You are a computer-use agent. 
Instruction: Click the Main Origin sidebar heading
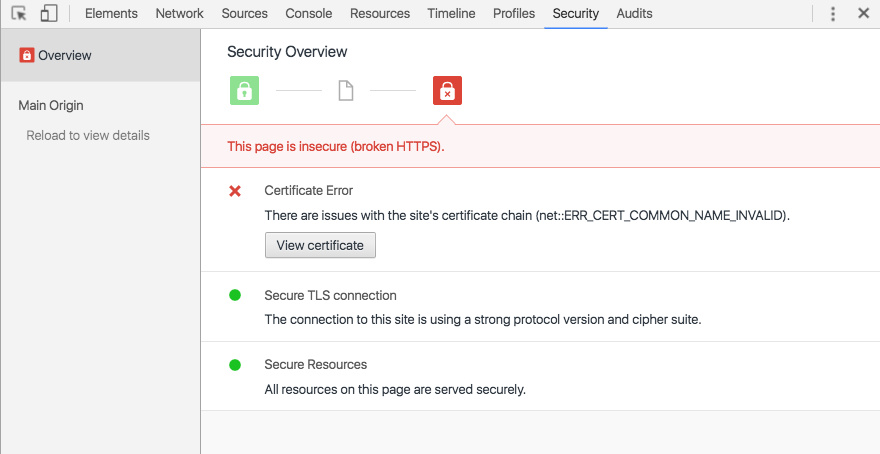[51, 105]
